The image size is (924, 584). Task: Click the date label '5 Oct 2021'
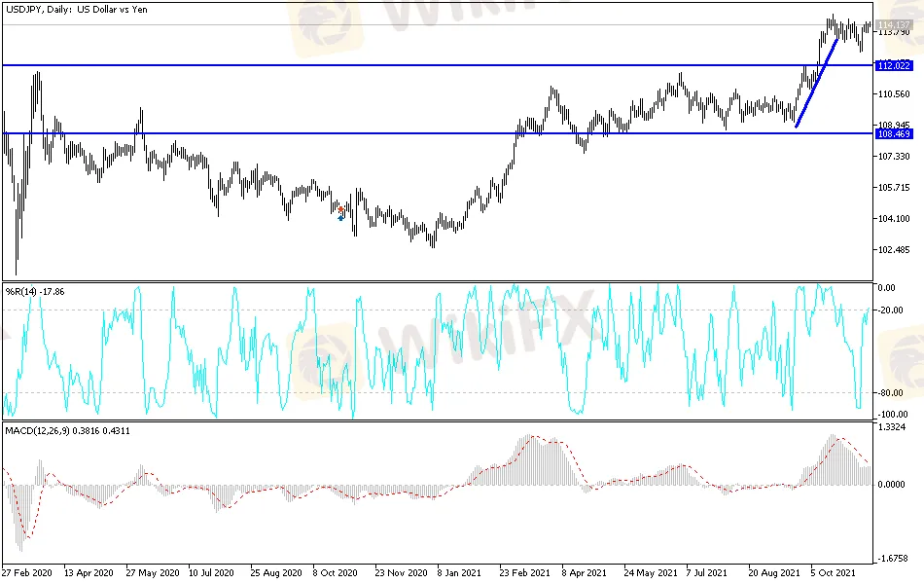click(x=833, y=572)
